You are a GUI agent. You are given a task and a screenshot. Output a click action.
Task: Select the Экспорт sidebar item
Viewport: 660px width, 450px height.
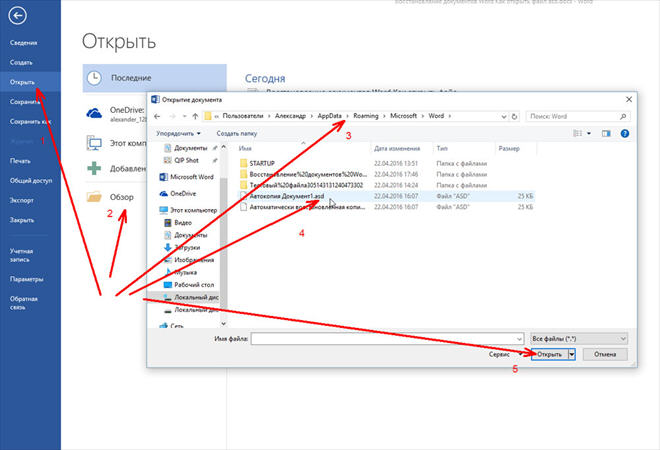pos(21,200)
